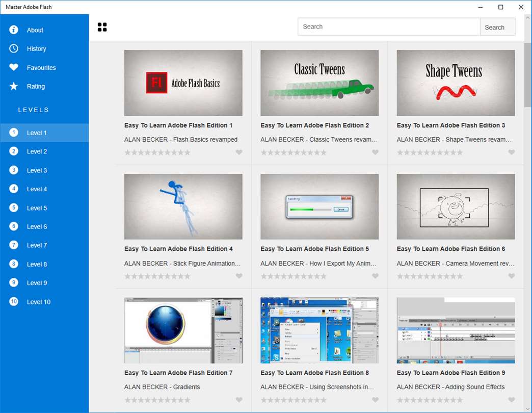
Task: Click the Search button
Action: pyautogui.click(x=497, y=27)
